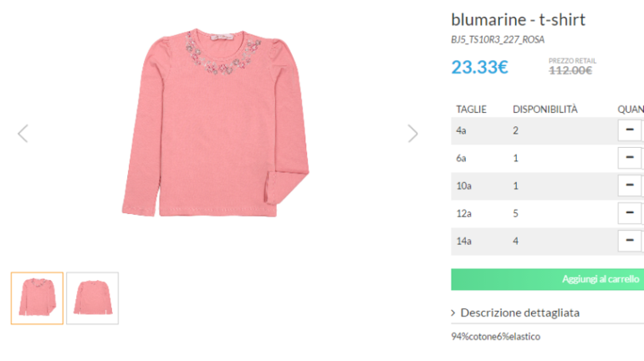Screen dimensions: 644x361
Task: Decrease quantity for size 10a
Action: 629,186
